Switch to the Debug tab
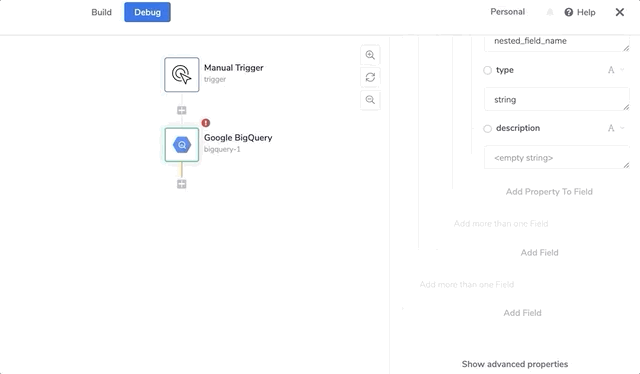 point(147,12)
